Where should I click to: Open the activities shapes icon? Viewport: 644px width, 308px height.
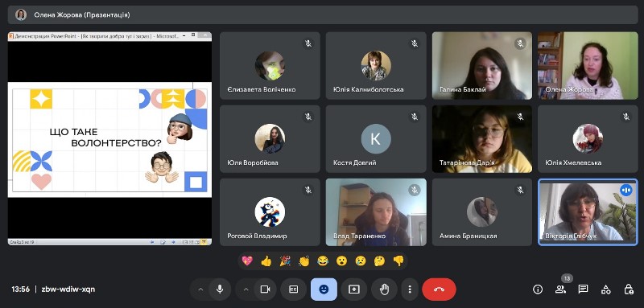coord(606,290)
